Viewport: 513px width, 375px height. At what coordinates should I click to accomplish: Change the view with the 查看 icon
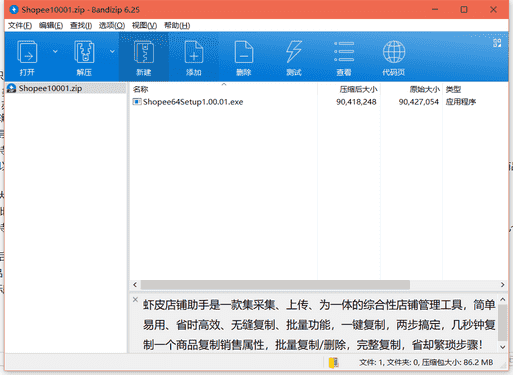(344, 57)
